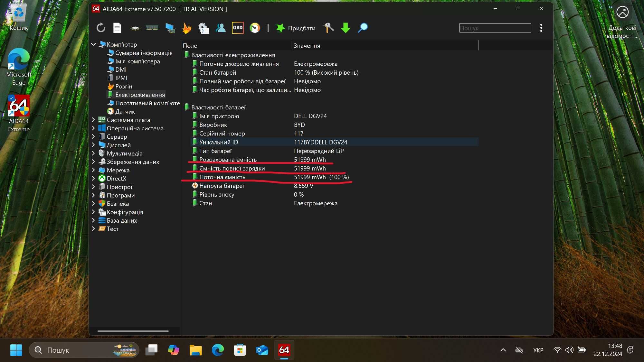Open Task View on the taskbar
This screenshot has width=644, height=362.
[x=151, y=350]
